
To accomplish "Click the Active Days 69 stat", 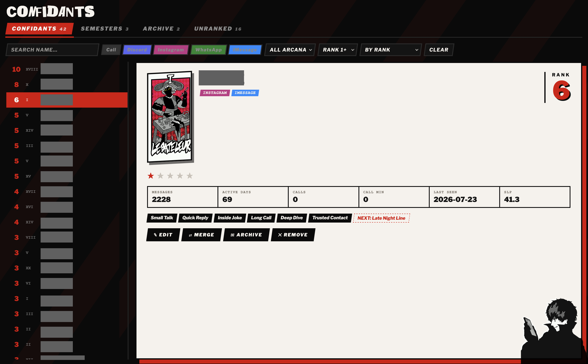I will tap(253, 197).
